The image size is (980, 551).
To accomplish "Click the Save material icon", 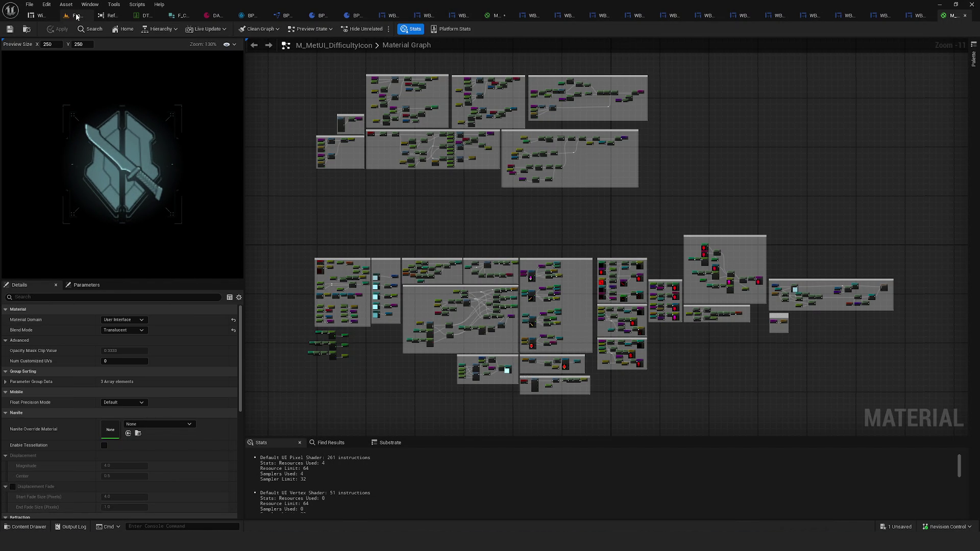I will (x=10, y=29).
